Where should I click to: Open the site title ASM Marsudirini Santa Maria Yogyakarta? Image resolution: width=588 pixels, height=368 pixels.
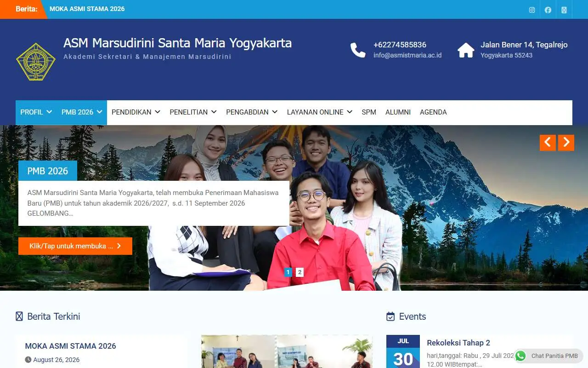tap(177, 43)
